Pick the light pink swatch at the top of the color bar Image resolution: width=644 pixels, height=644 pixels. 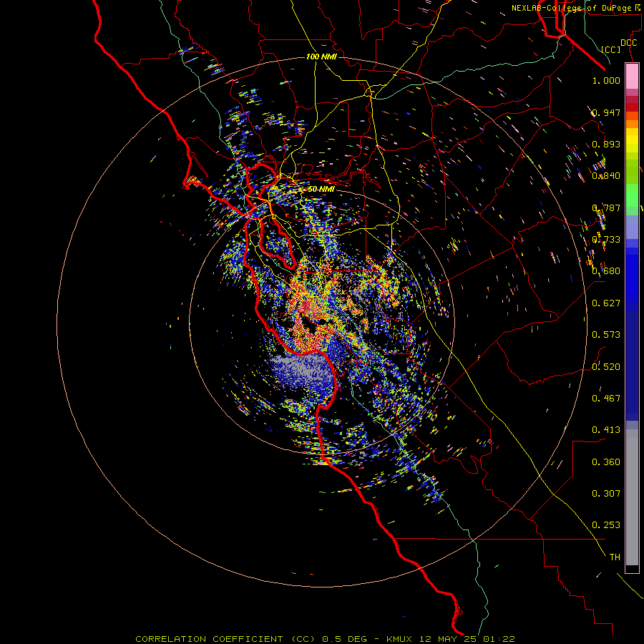tap(632, 77)
